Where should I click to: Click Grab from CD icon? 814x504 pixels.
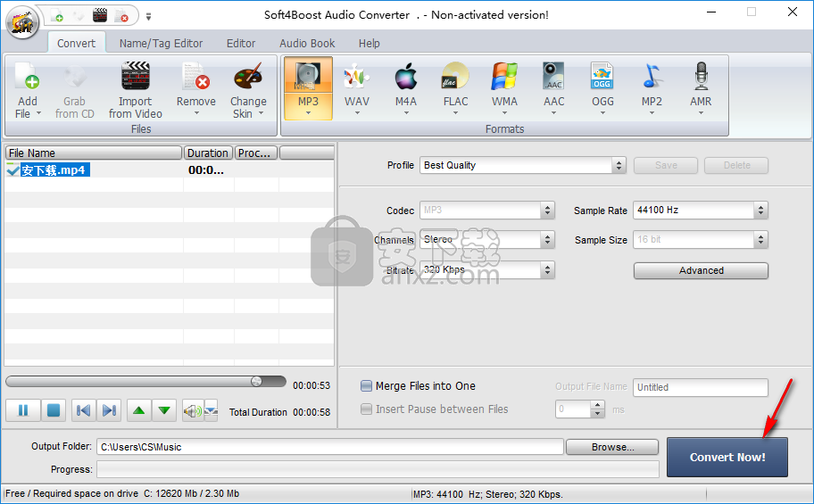75,77
